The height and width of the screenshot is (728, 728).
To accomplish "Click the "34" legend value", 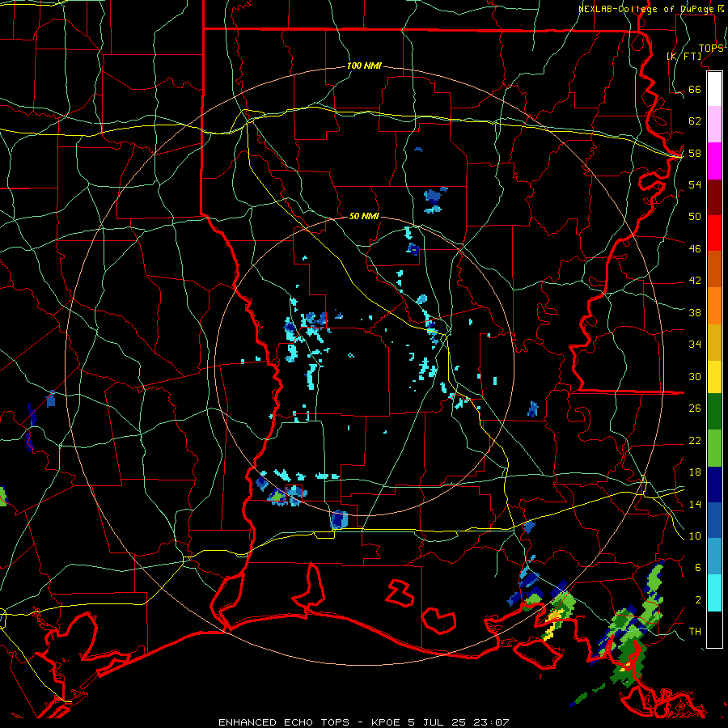I will (x=695, y=344).
